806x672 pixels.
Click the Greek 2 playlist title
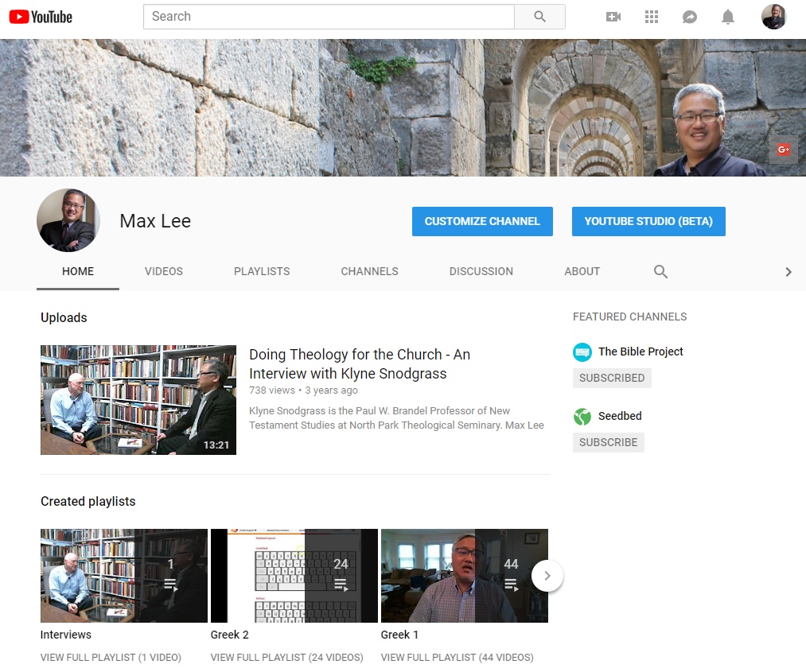[x=229, y=635]
